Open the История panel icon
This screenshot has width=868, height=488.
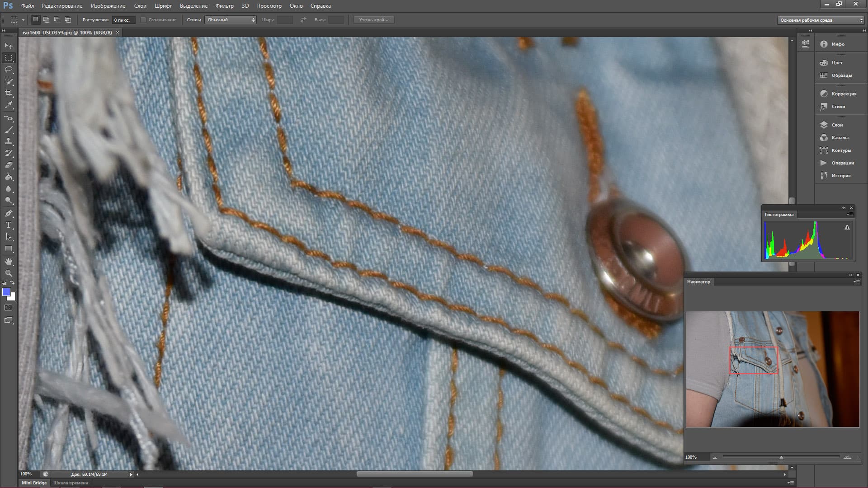pos(824,175)
